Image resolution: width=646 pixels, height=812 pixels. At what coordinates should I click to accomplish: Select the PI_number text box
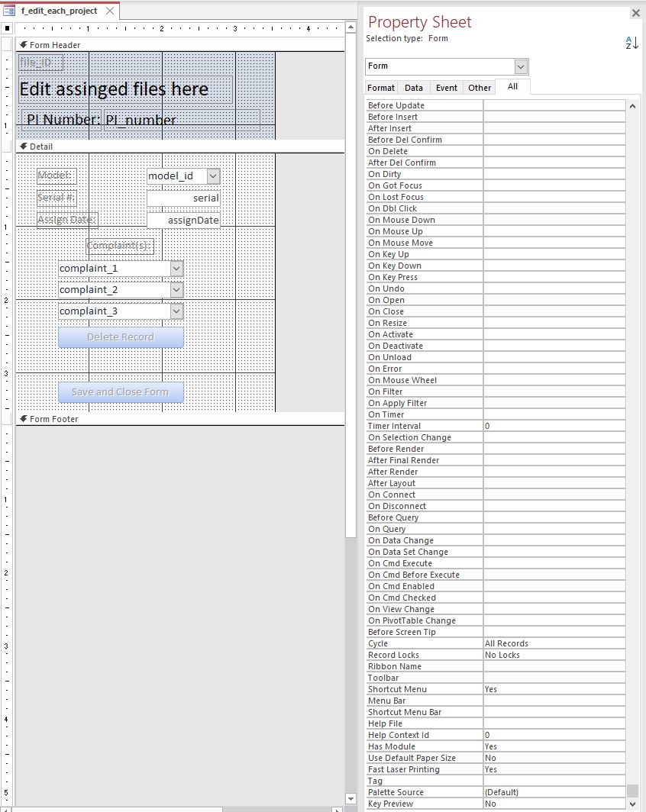tap(182, 120)
